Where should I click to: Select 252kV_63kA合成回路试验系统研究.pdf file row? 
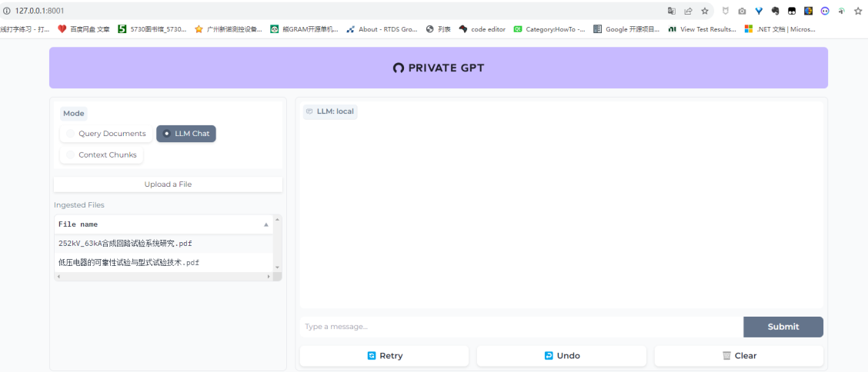coord(163,243)
